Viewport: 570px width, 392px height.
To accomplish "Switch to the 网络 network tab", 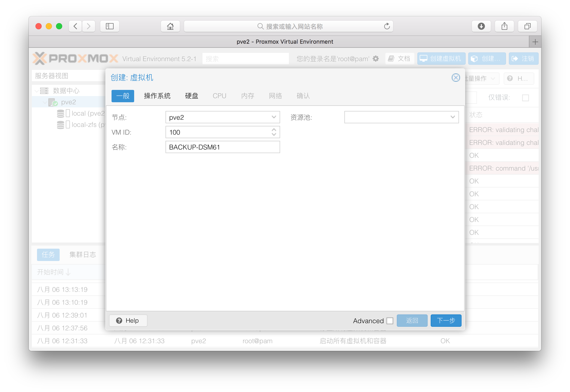I will coord(275,96).
